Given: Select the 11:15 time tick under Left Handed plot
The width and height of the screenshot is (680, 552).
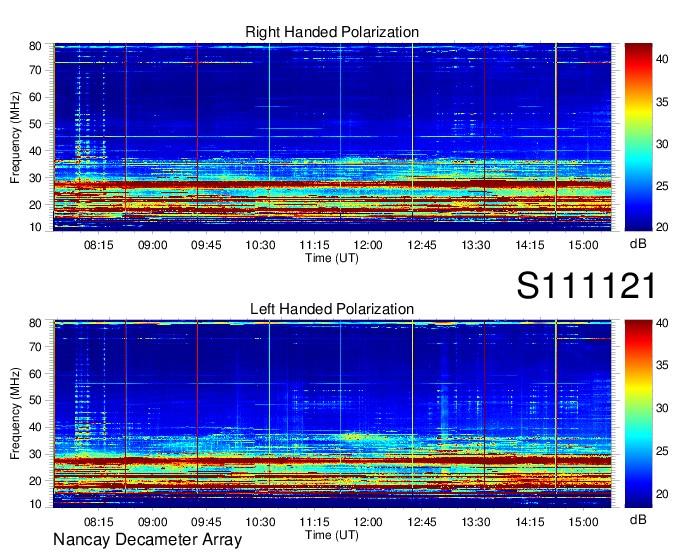Looking at the screenshot, I should click(x=314, y=522).
